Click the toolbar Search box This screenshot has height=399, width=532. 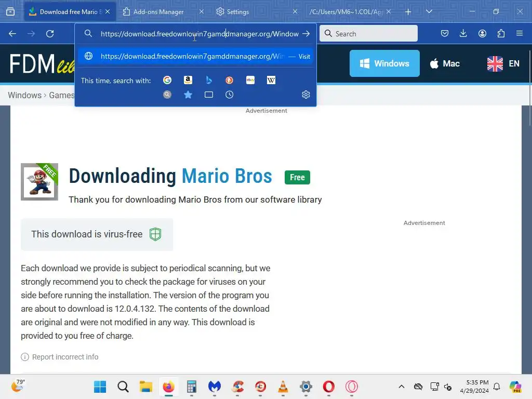click(368, 34)
